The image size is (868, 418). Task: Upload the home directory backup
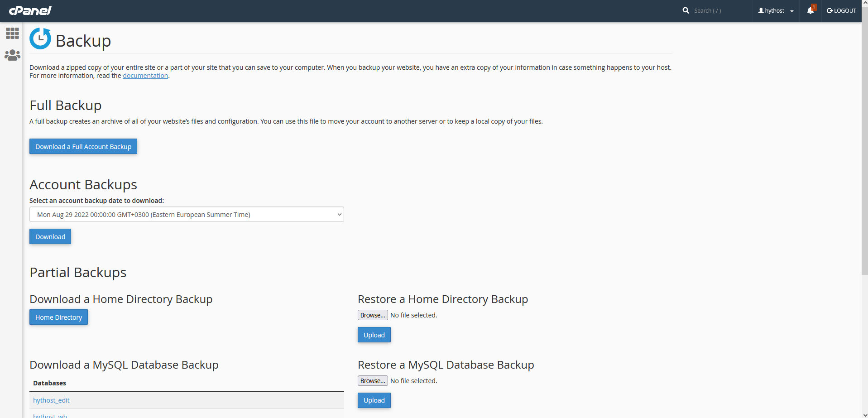[x=374, y=335]
